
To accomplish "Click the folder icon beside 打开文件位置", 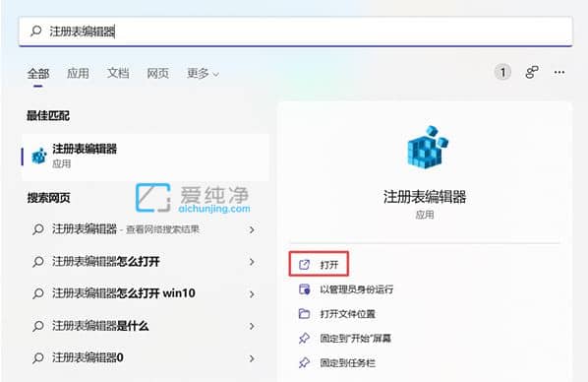I will (x=304, y=314).
